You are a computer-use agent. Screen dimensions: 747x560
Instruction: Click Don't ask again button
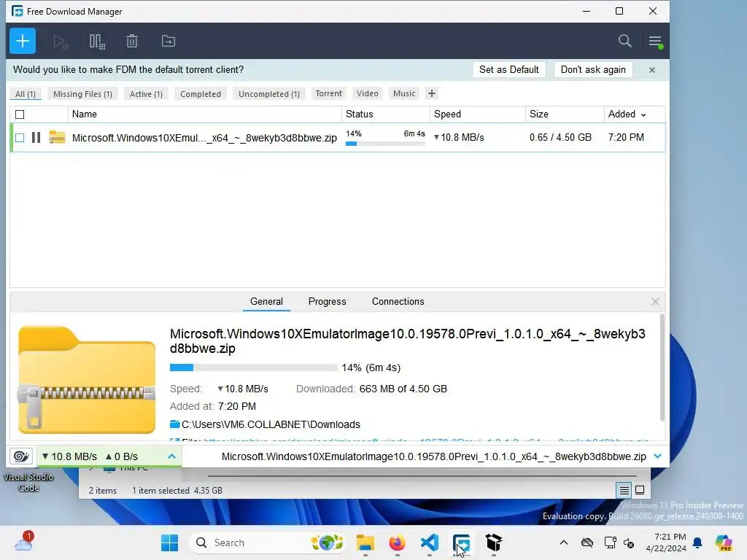(593, 69)
